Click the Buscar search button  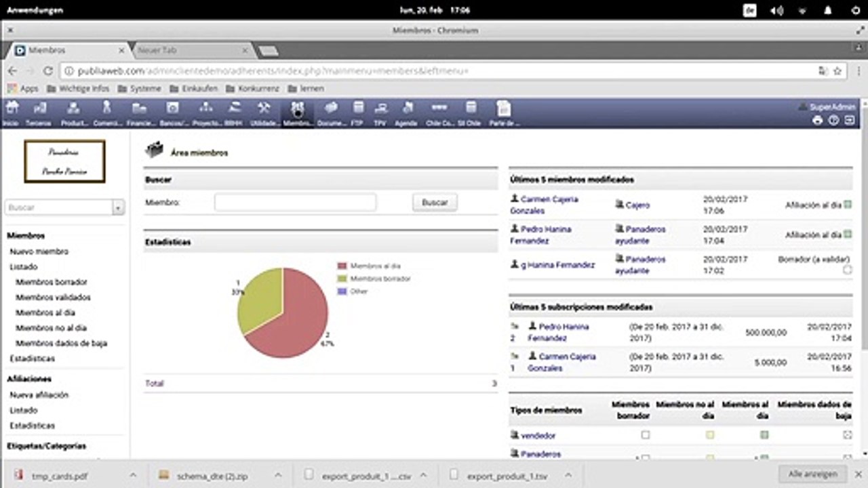pyautogui.click(x=435, y=202)
